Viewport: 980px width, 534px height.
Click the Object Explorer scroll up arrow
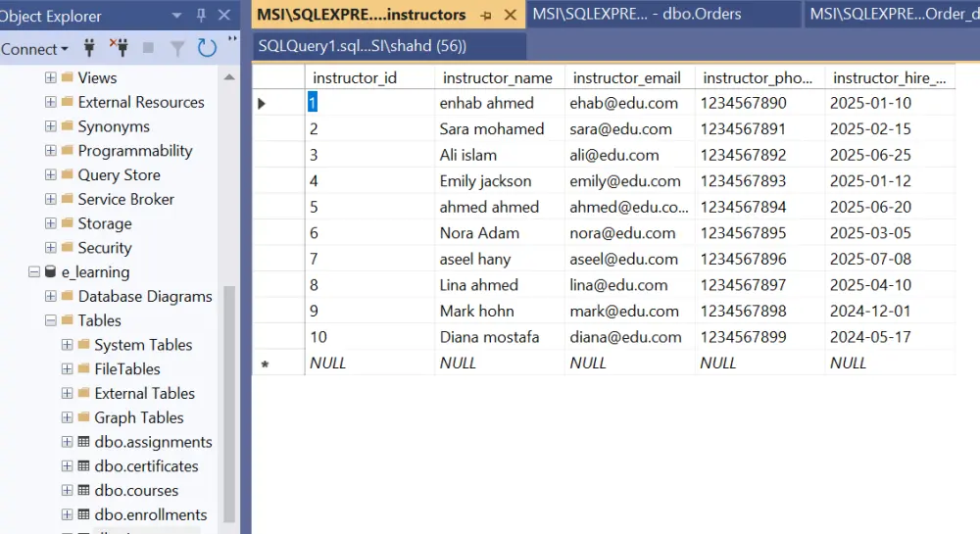coord(229,77)
